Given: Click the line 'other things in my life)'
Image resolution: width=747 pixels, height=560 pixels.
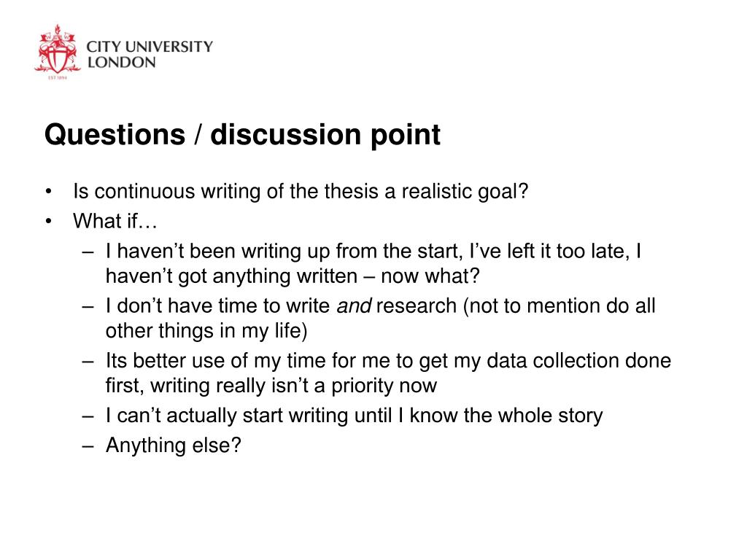Looking at the screenshot, I should point(206,331).
